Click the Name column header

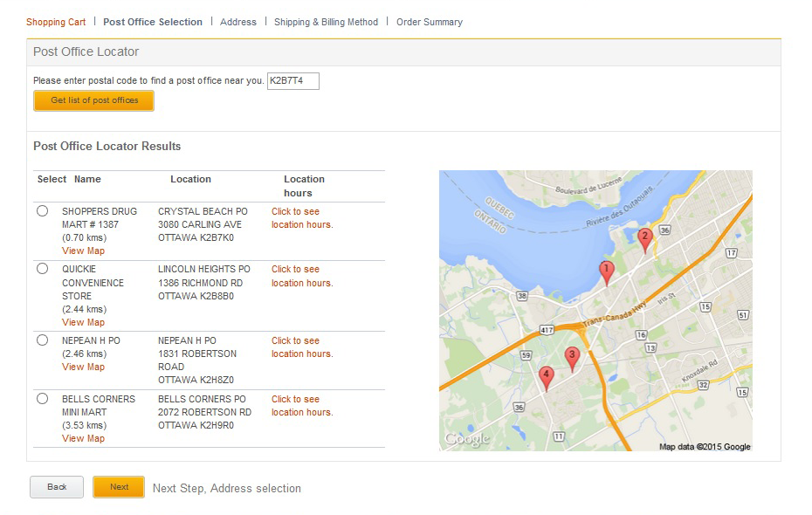[87, 179]
